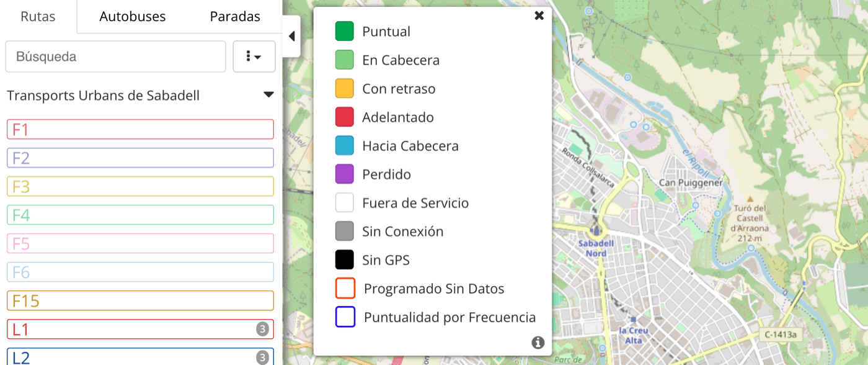This screenshot has height=365, width=868.
Task: Switch to the Autobuses tab
Action: [x=132, y=17]
